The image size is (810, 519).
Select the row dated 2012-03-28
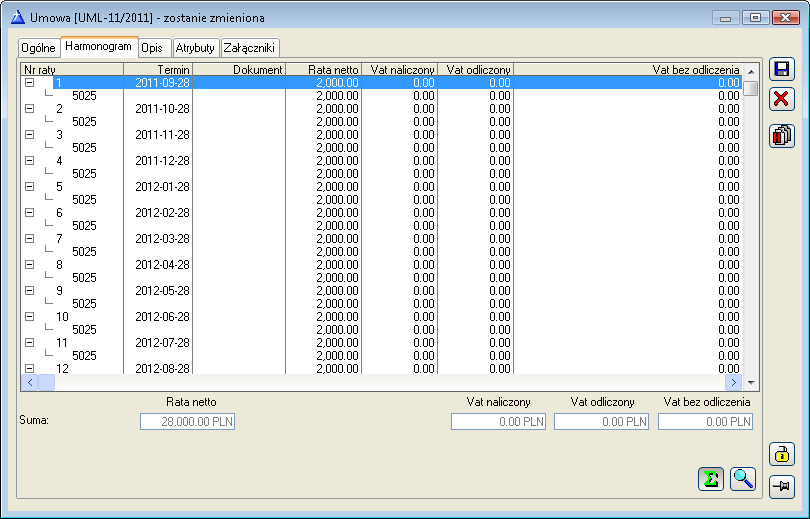(382, 239)
